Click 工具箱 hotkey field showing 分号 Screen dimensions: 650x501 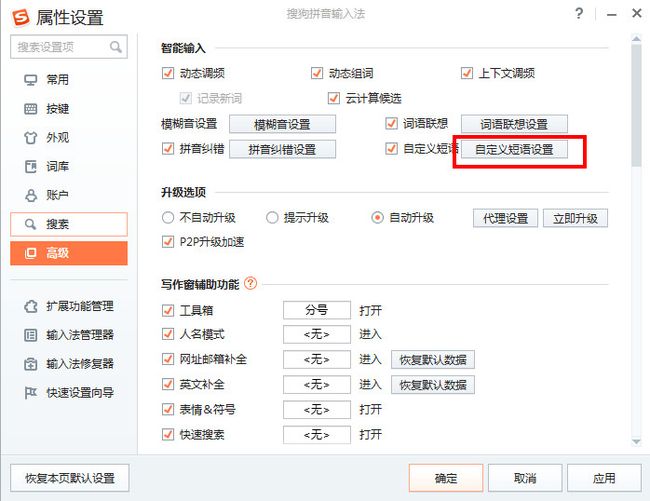pos(317,310)
